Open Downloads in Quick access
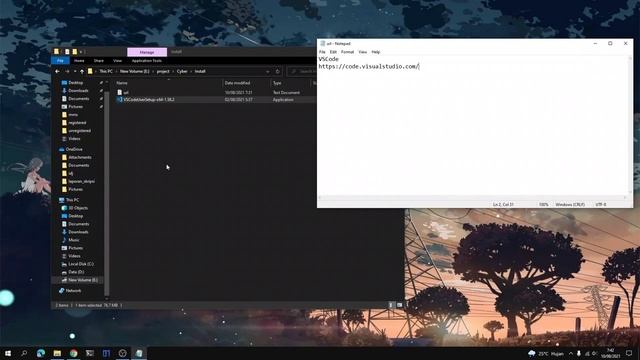Viewport: 640px width, 360px height. (78, 91)
